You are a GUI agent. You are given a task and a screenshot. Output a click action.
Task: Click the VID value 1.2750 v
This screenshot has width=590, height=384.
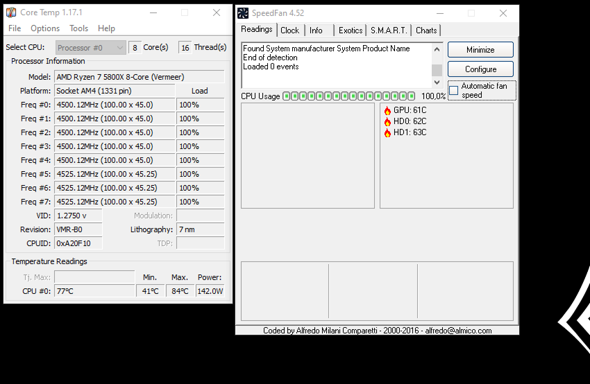point(78,216)
